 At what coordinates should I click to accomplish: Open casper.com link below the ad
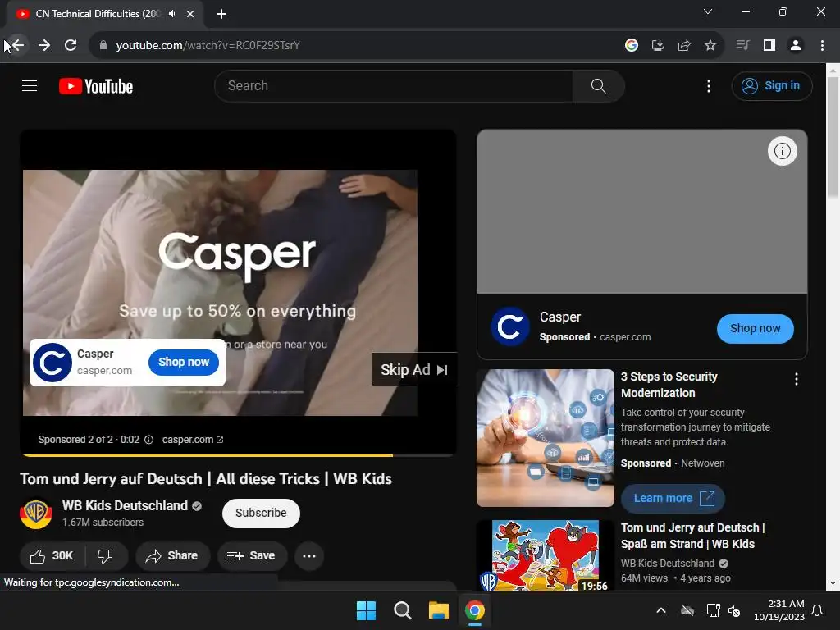click(192, 440)
